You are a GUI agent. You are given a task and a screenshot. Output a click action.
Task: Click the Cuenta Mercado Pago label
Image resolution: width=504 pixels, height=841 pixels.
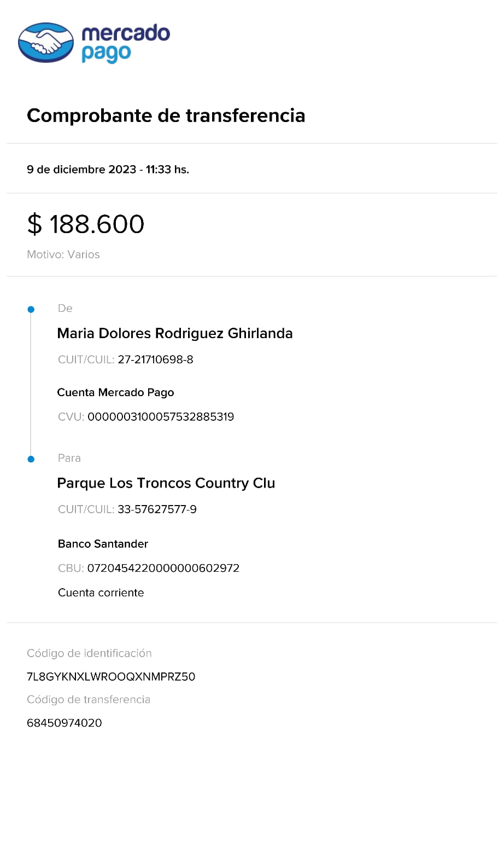[x=115, y=392]
